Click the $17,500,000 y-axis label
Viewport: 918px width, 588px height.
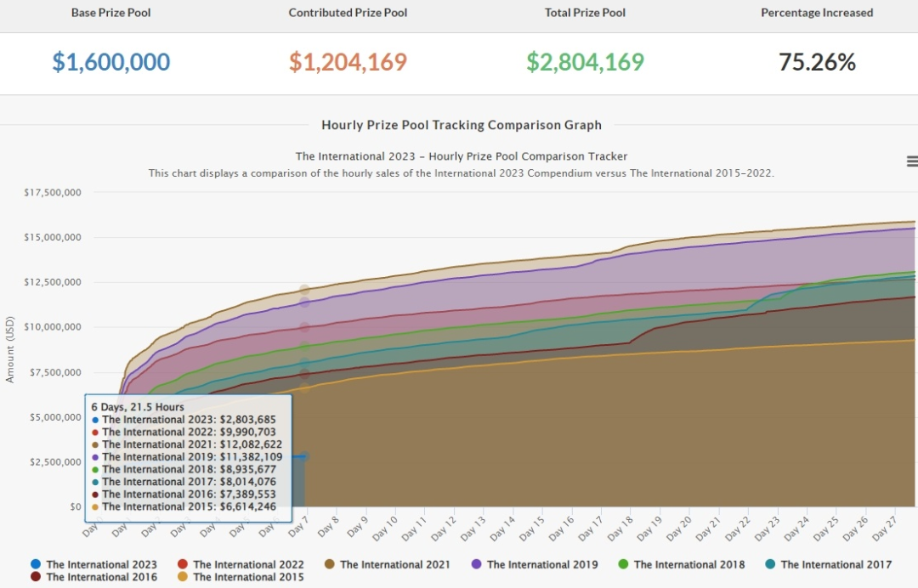(53, 193)
